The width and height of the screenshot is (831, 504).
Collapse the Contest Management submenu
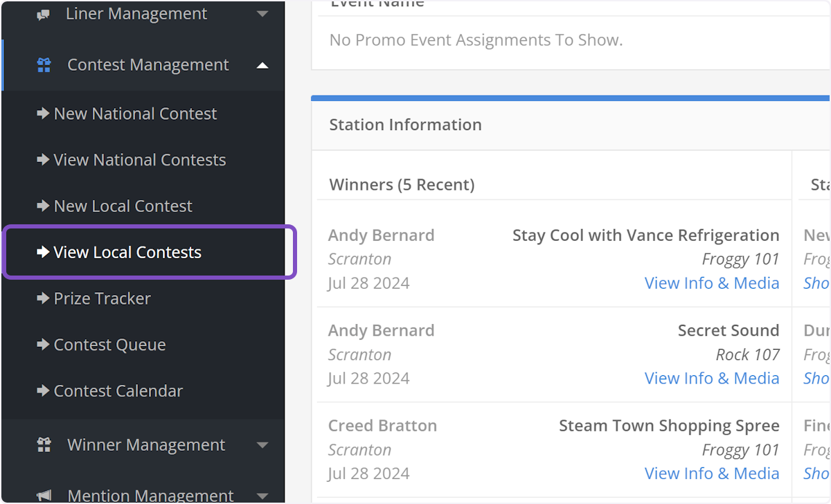(262, 64)
